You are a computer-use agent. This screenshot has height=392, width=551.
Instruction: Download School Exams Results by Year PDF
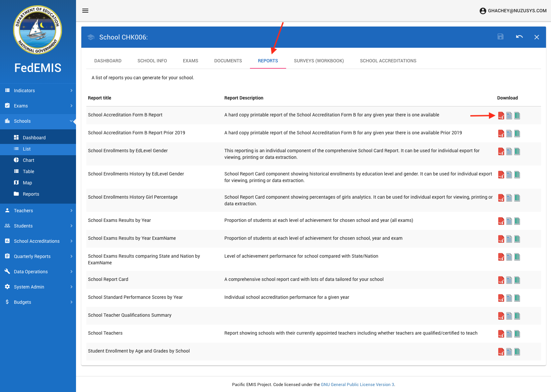point(501,221)
